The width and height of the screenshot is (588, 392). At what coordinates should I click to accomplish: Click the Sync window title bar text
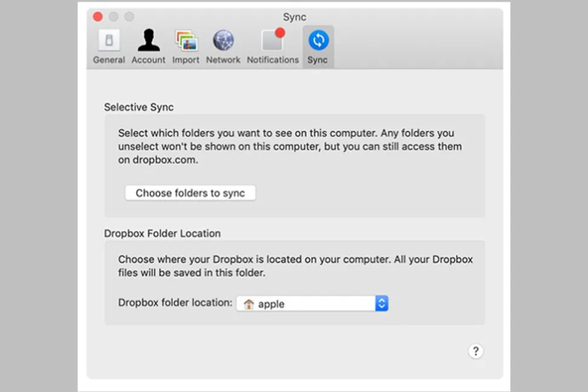pos(295,17)
